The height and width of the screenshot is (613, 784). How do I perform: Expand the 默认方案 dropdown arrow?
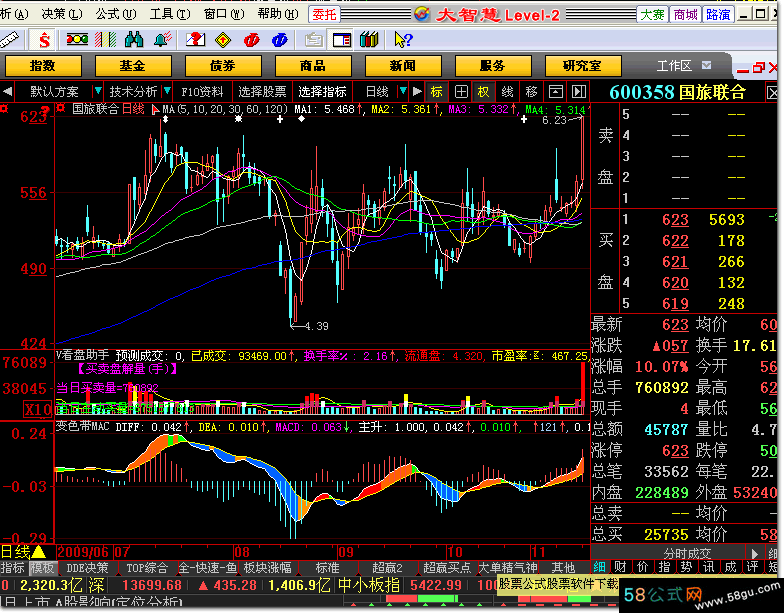pyautogui.click(x=98, y=91)
